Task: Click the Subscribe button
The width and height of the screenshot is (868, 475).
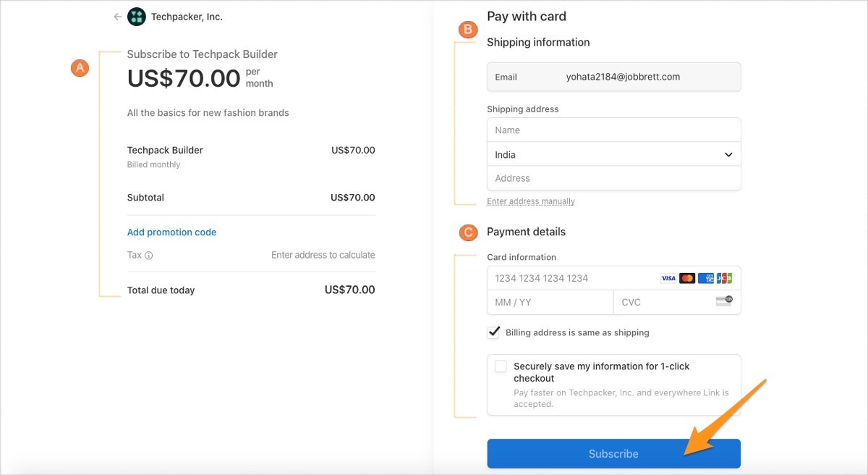Action: 613,453
